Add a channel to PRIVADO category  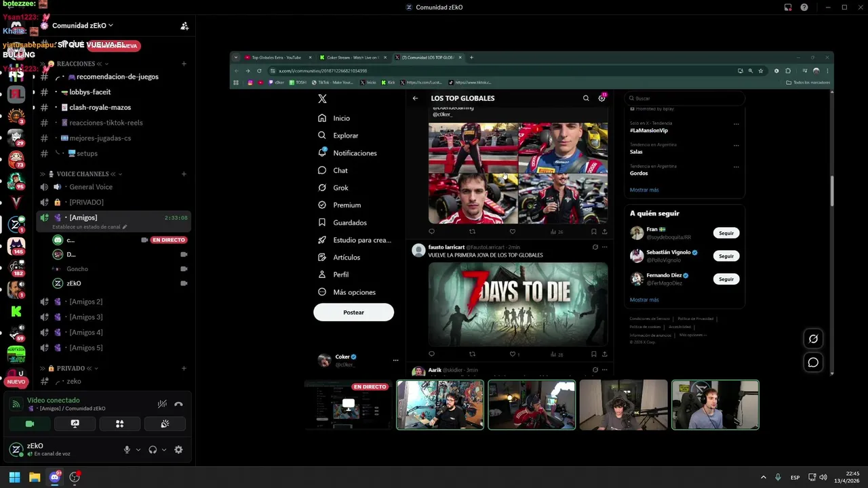coord(184,368)
